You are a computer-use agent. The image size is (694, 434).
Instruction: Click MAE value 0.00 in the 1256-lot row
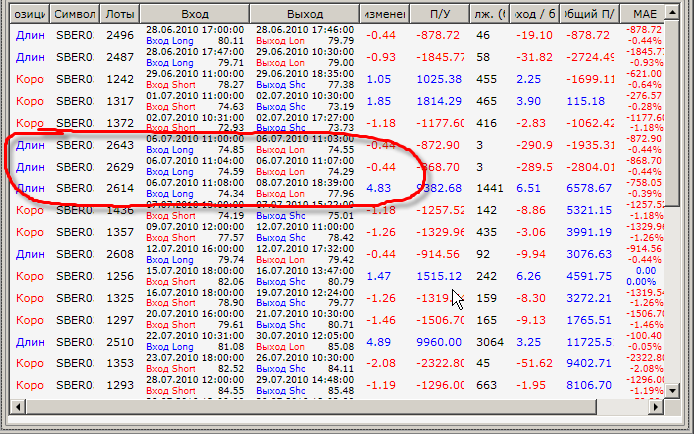click(645, 270)
